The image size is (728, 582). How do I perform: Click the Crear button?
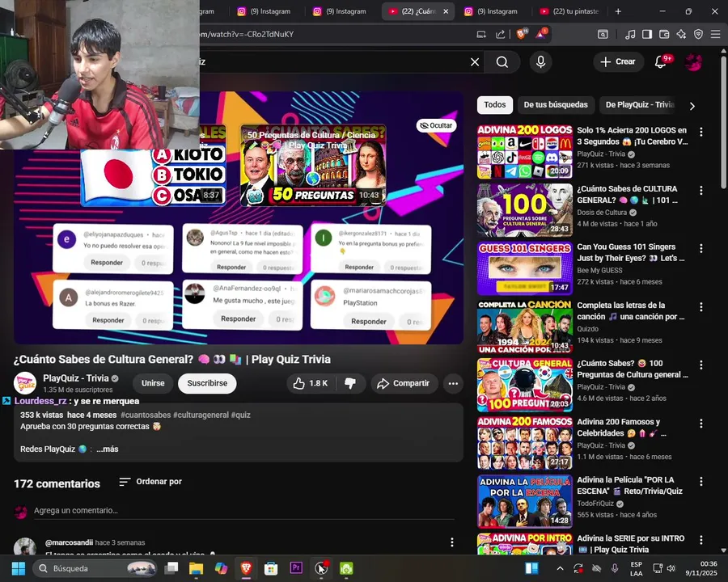pos(618,61)
